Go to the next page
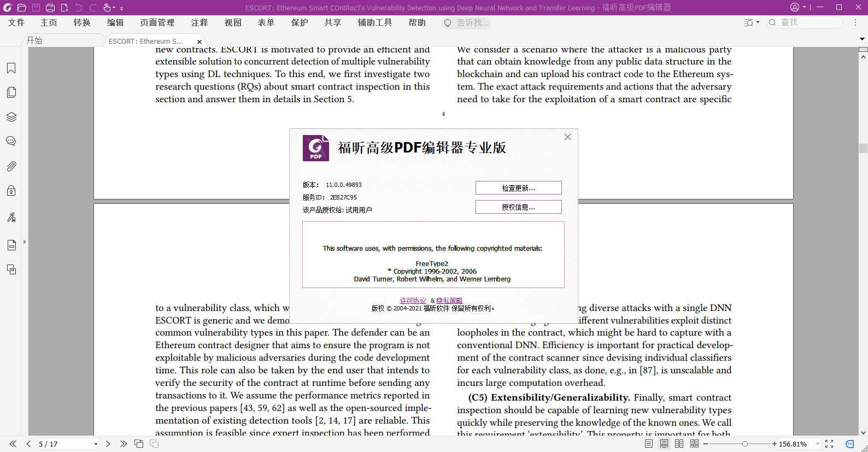 108,444
